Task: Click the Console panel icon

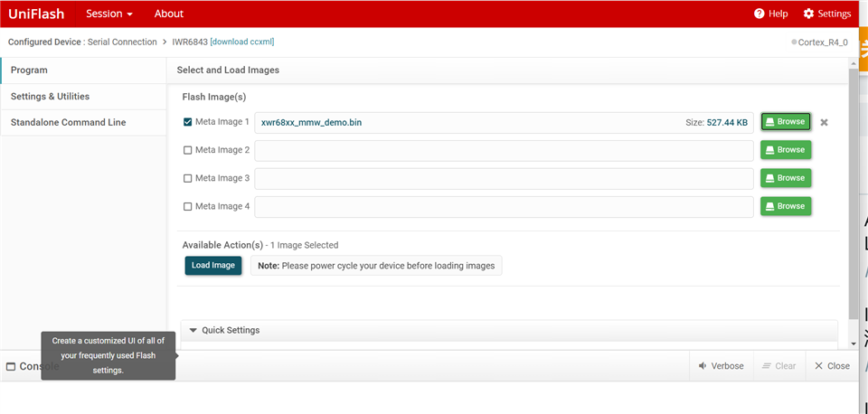Action: (11, 366)
